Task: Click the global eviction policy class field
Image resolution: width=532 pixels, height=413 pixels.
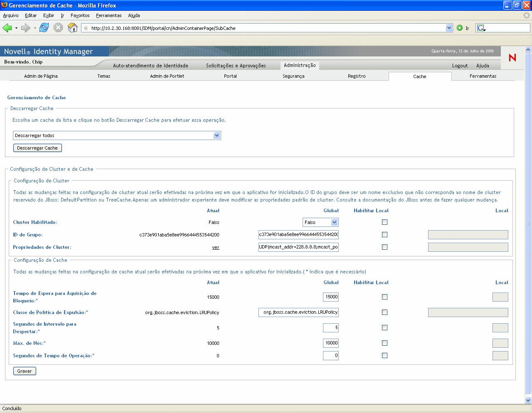Action: [298, 312]
